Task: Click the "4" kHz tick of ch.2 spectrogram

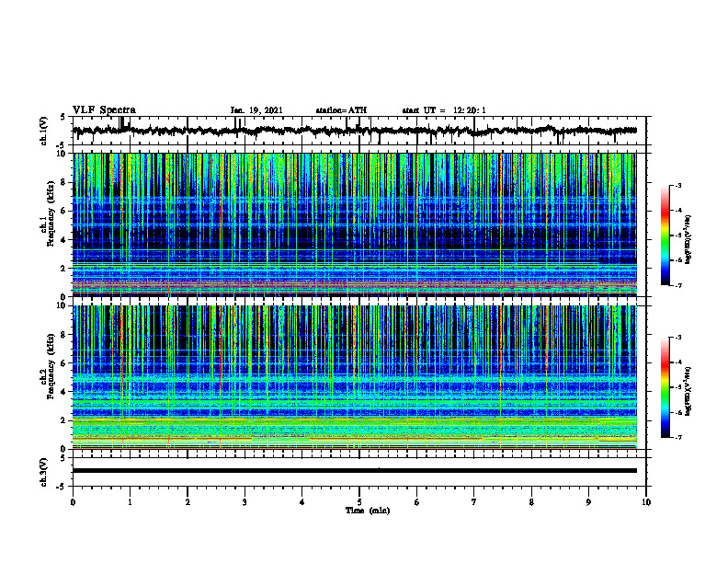Action: click(64, 392)
